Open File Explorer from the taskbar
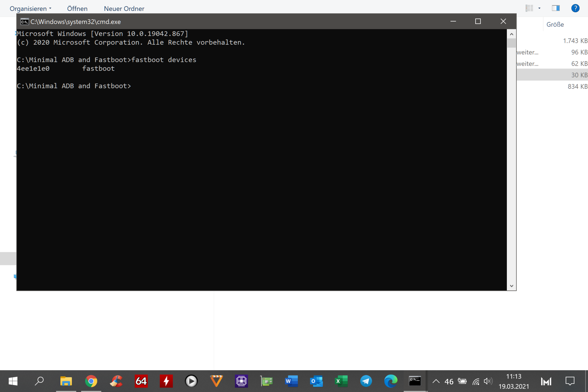 (x=66, y=381)
